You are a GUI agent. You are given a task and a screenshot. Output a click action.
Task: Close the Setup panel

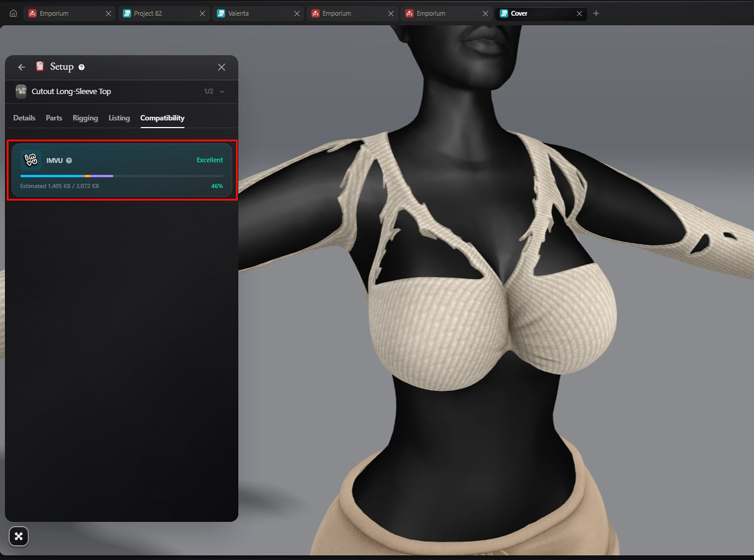[221, 67]
